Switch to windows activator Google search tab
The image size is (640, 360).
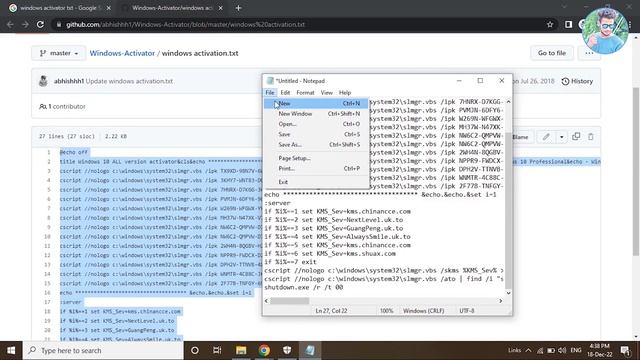pos(60,8)
